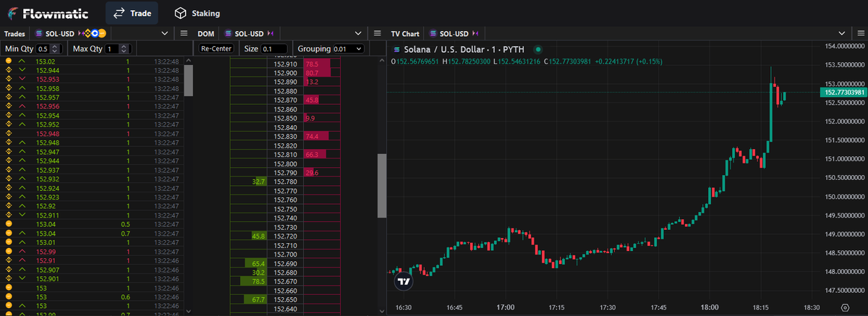Screen dimensions: 868x316
Task: Click the Solana icon in Trades header
Action: [39, 33]
